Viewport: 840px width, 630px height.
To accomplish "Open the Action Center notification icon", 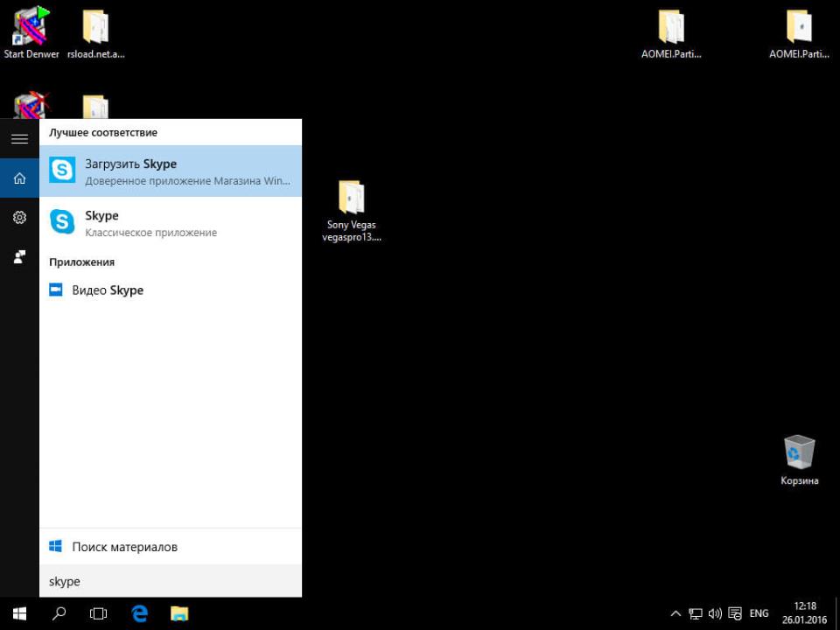I will [736, 614].
